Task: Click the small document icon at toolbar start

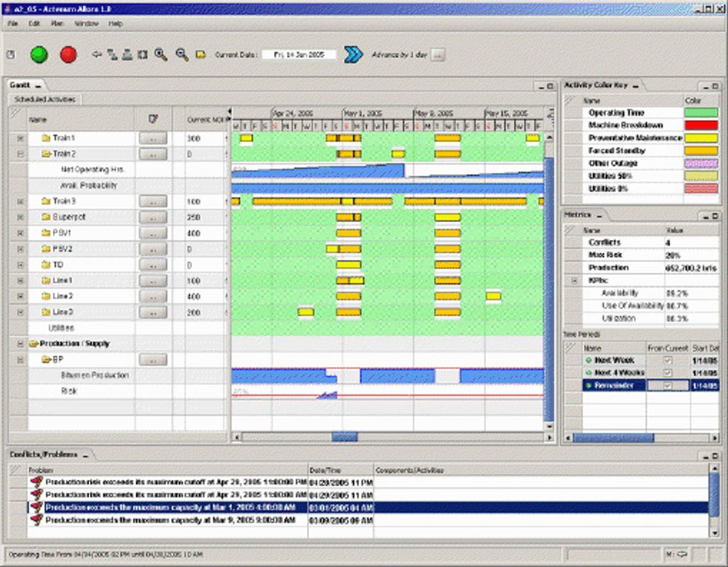Action: click(10, 54)
